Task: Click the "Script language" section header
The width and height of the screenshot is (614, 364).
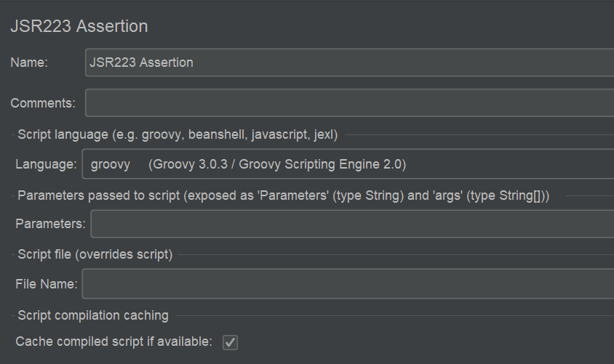Action: click(178, 134)
